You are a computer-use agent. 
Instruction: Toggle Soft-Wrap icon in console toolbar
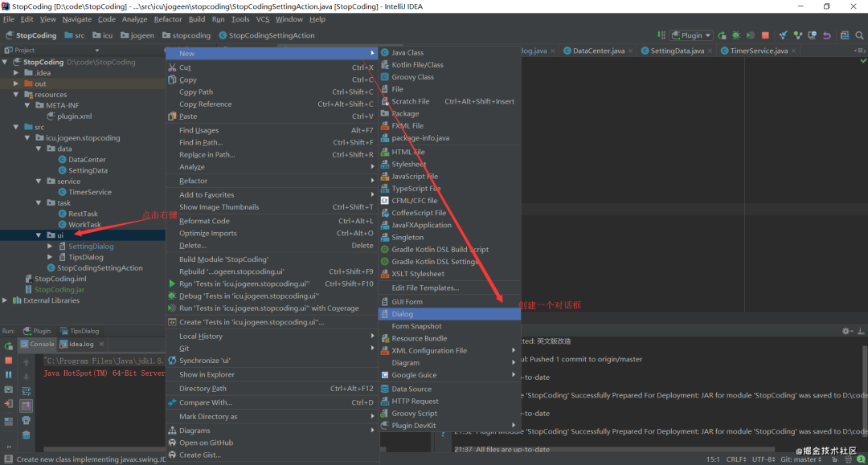coord(26,391)
